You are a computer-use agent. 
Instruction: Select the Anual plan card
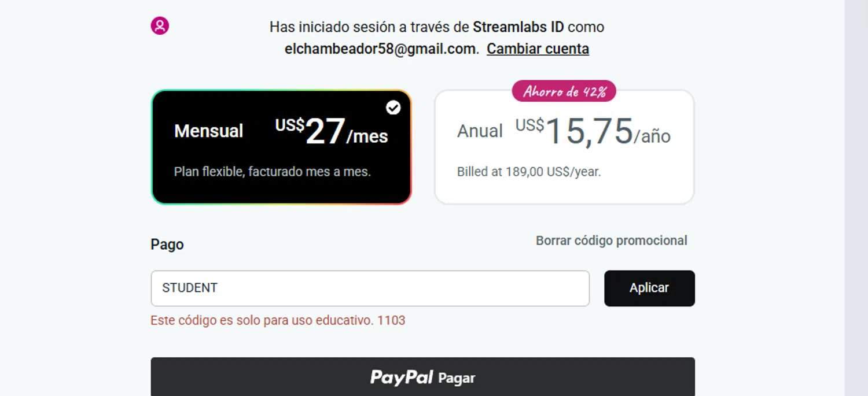564,147
